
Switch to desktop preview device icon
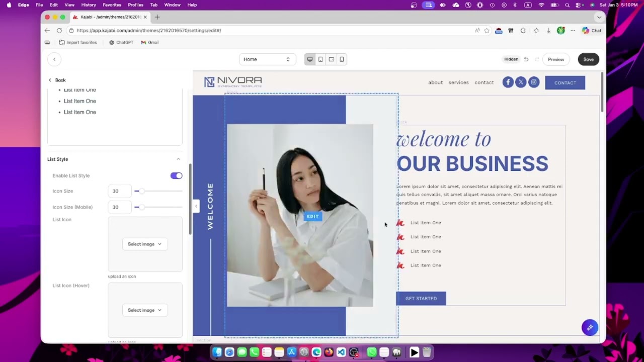tap(310, 59)
